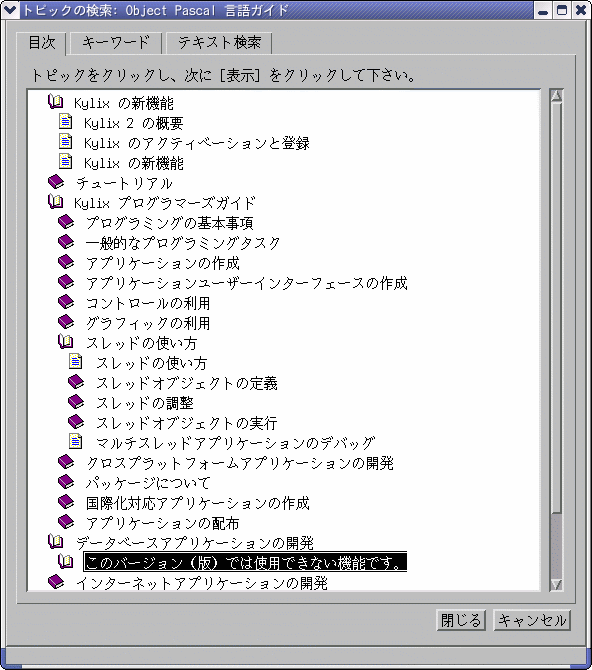Image resolution: width=592 pixels, height=670 pixels.
Task: Minimize the help topics window
Action: tap(543, 10)
